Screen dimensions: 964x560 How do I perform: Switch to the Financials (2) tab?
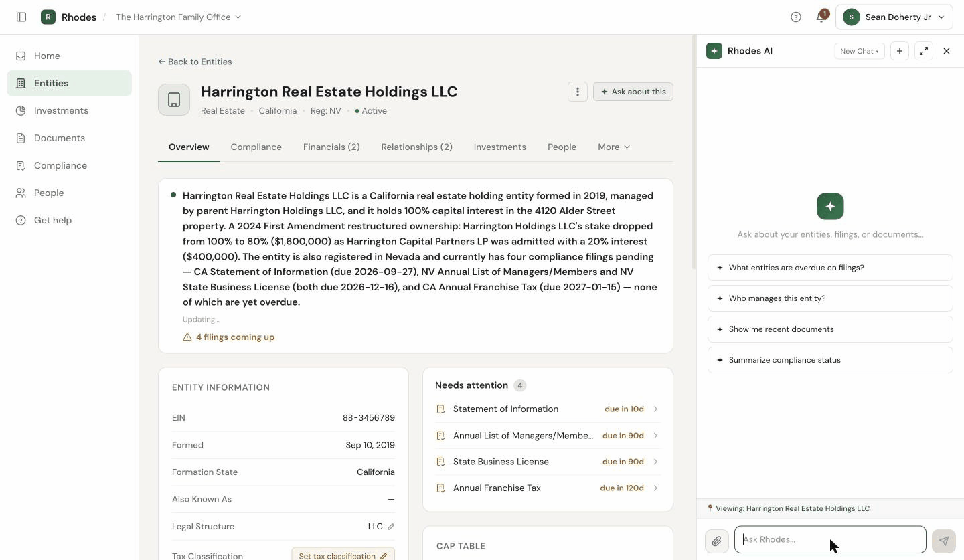tap(331, 147)
